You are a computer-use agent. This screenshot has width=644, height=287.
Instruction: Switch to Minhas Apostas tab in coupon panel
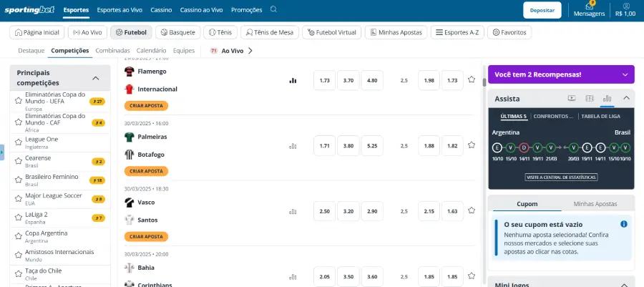[x=595, y=204]
